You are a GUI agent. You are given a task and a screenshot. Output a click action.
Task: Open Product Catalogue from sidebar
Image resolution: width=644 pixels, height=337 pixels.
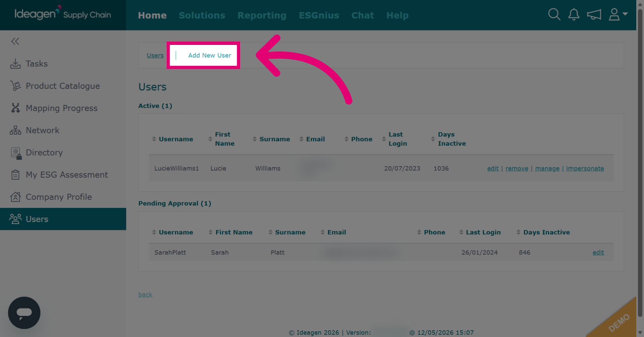[x=63, y=86]
